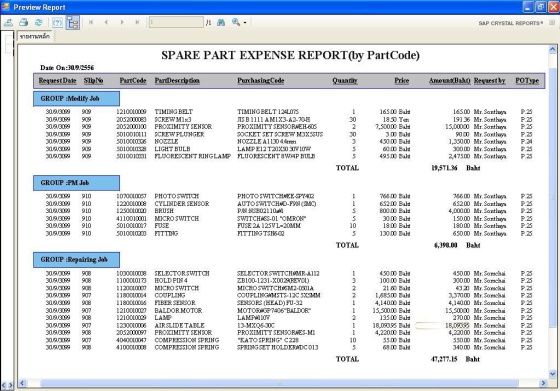The image size is (560, 391).
Task: Click the PurchasingCode column header
Action: click(261, 81)
